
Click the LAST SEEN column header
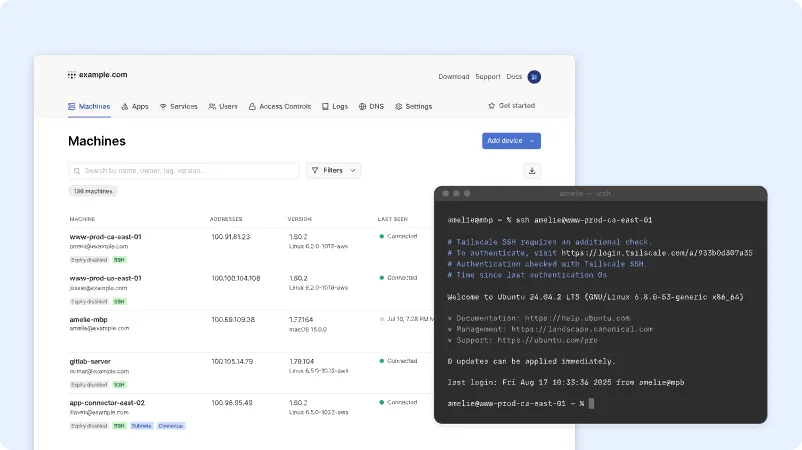point(393,219)
